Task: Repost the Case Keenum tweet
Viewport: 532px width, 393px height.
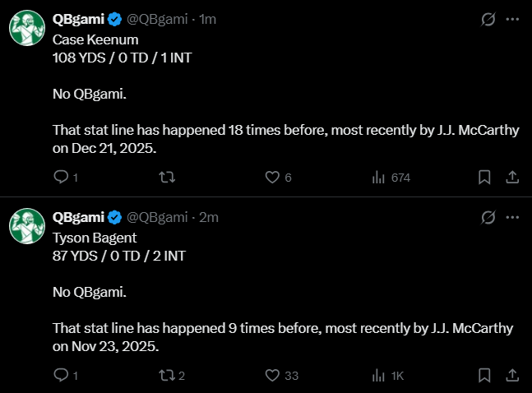Action: coord(167,177)
